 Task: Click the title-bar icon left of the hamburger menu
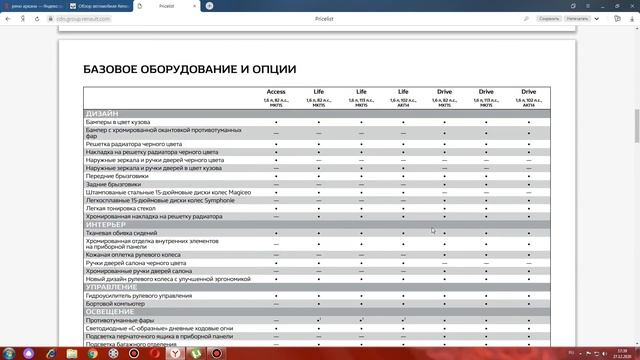click(573, 6)
